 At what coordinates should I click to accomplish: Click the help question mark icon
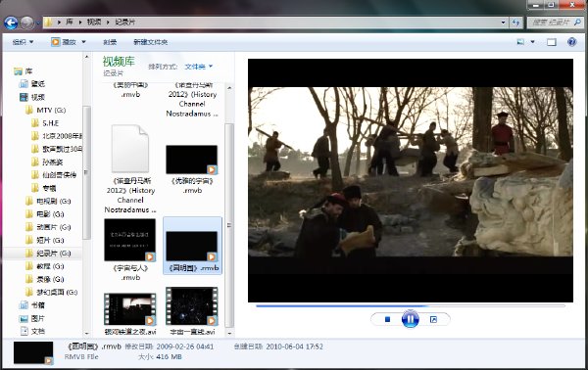[572, 42]
